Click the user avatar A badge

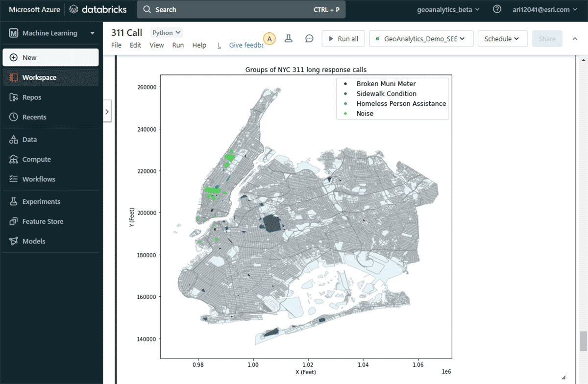pos(269,39)
